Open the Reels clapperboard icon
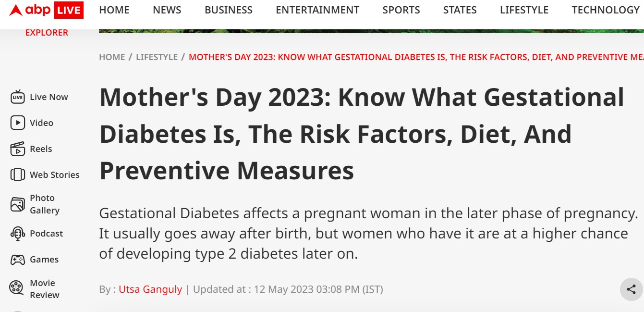The width and height of the screenshot is (644, 312). click(x=18, y=149)
